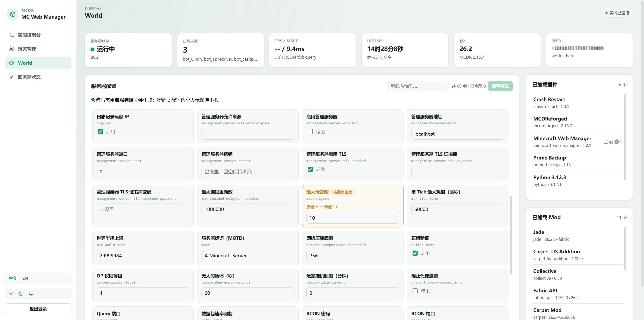
Task: Select the Prime Backup plugin entry
Action: coord(578,161)
